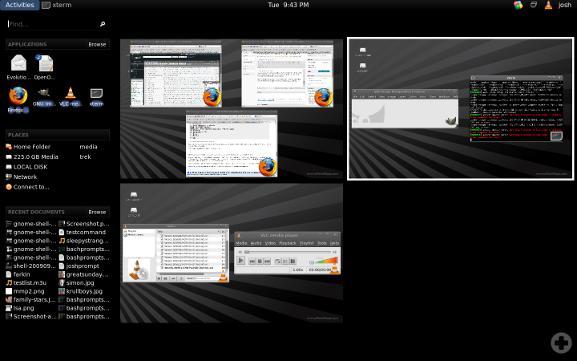Open the Media menu in VLC media player
Screen dimensions: 577x361
click(x=241, y=243)
